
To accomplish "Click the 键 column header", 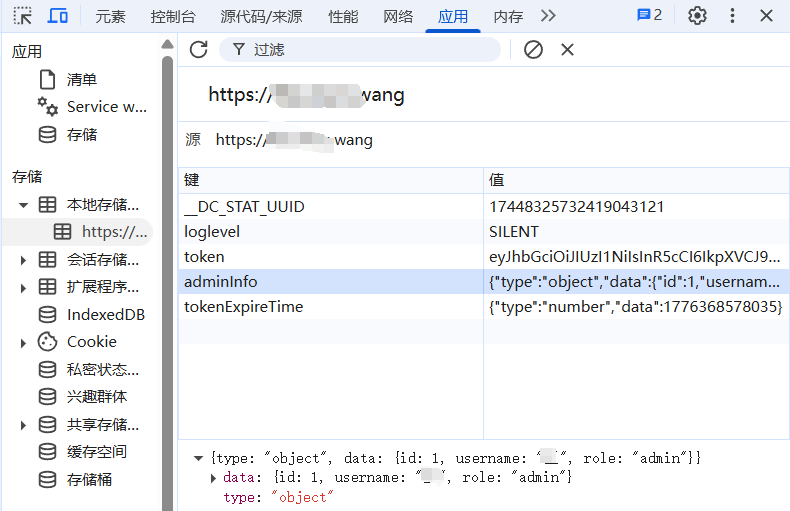I will click(x=331, y=180).
